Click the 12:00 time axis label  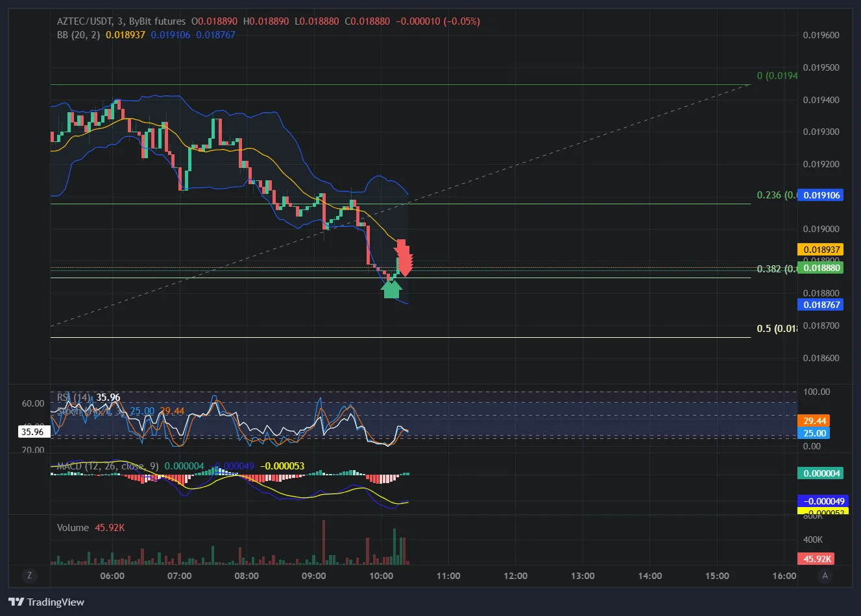click(515, 576)
